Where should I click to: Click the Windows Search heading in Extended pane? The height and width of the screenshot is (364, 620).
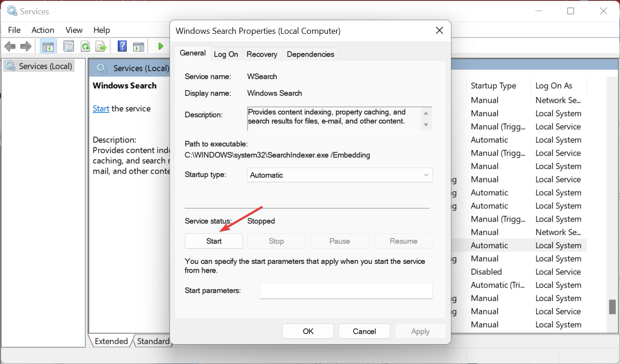[125, 86]
